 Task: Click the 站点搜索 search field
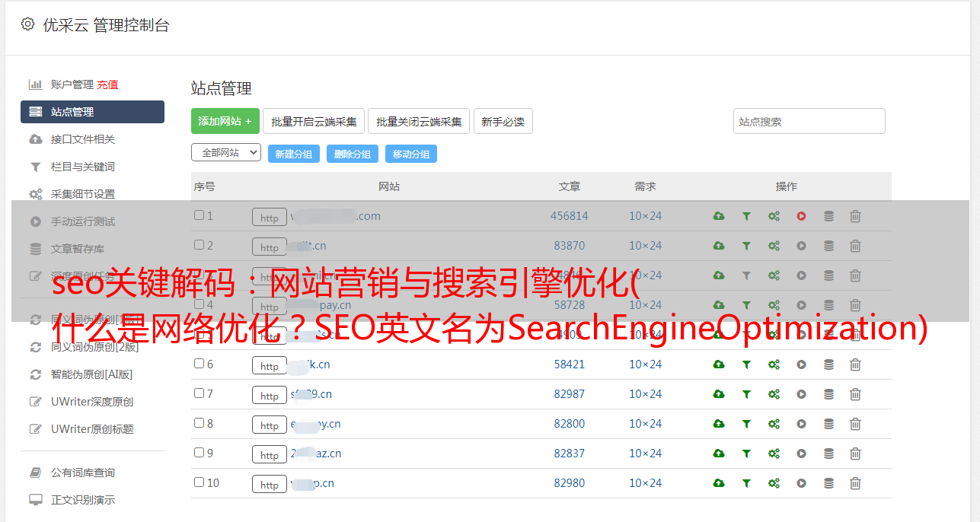pyautogui.click(x=809, y=121)
